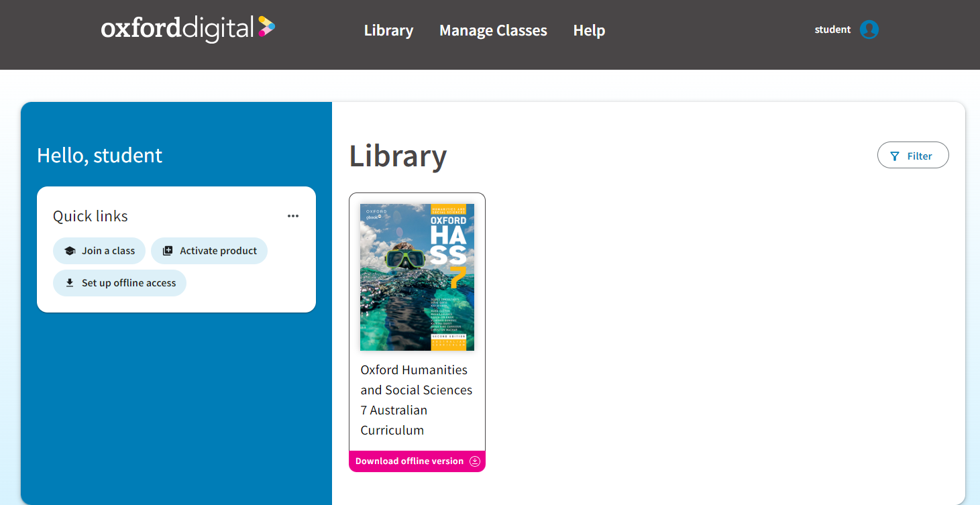Open Manage Classes in the navigation

(493, 30)
